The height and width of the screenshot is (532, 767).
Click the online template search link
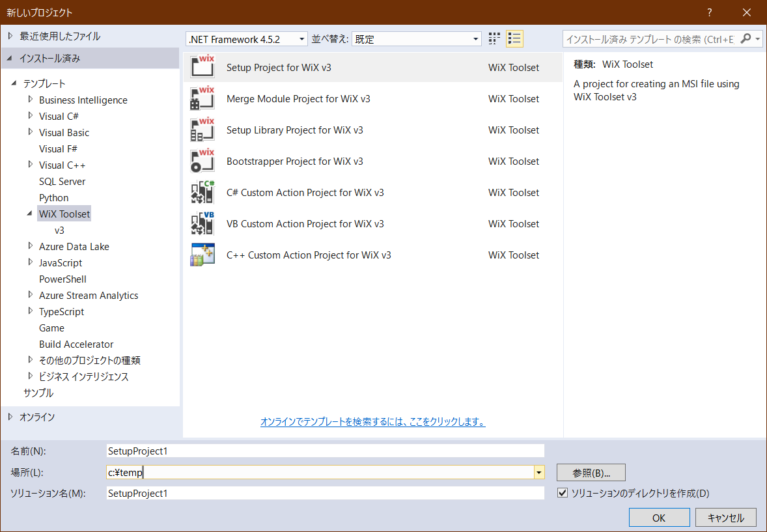pyautogui.click(x=372, y=422)
